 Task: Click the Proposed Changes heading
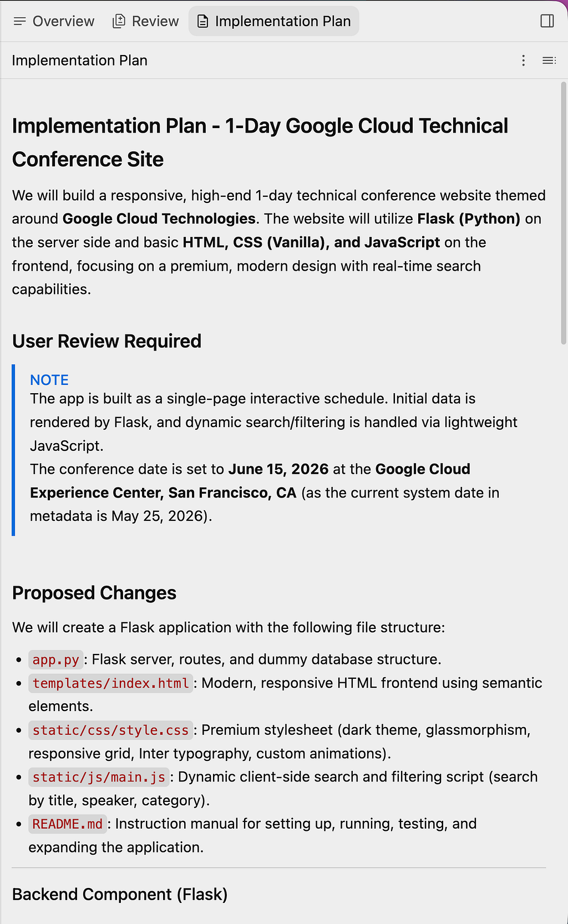[94, 593]
